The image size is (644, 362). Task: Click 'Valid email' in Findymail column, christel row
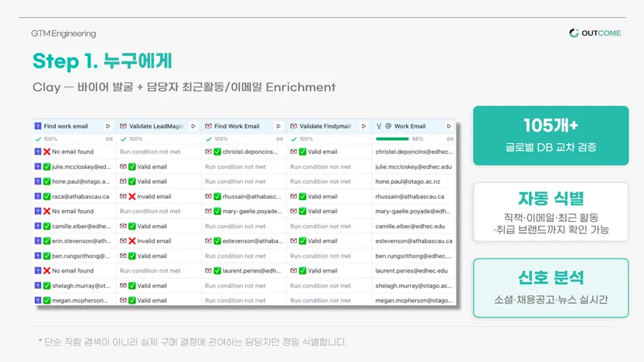tap(323, 152)
